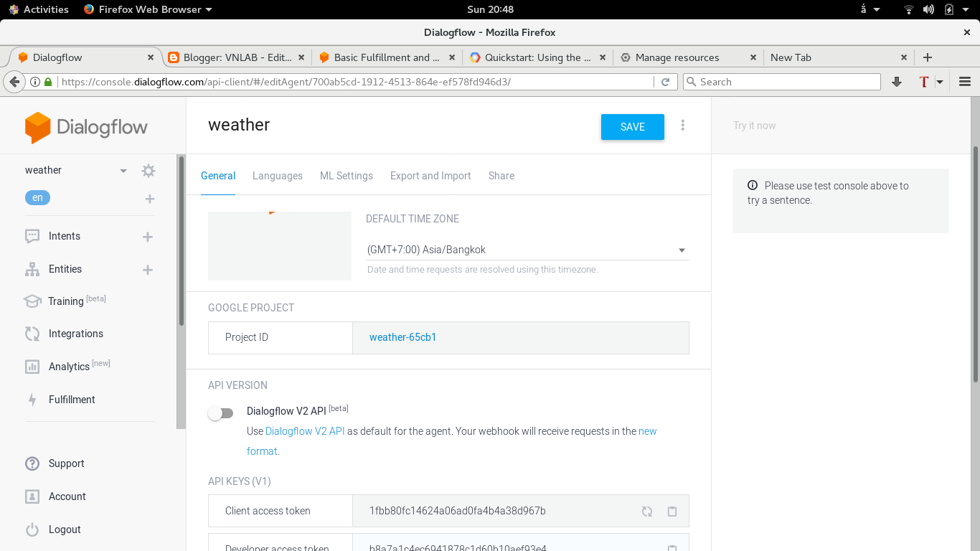Open a new tab with plus button
The height and width of the screenshot is (551, 980).
point(928,57)
